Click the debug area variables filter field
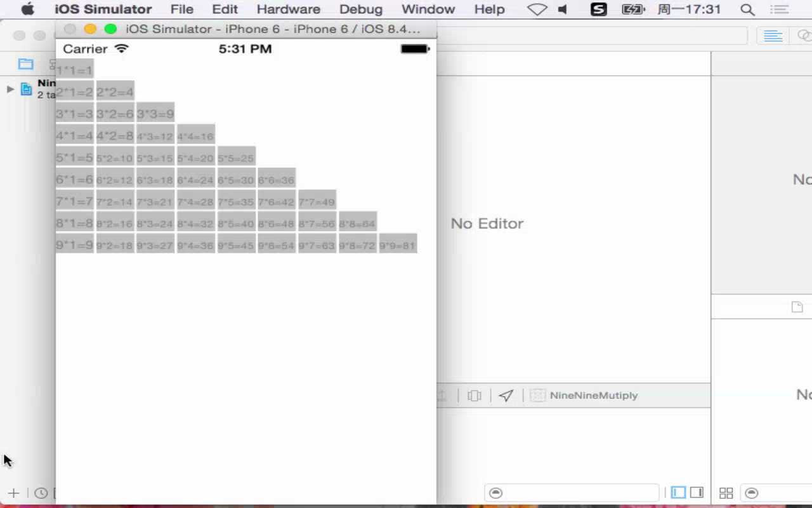Screen dimensions: 812x508 pyautogui.click(x=571, y=493)
